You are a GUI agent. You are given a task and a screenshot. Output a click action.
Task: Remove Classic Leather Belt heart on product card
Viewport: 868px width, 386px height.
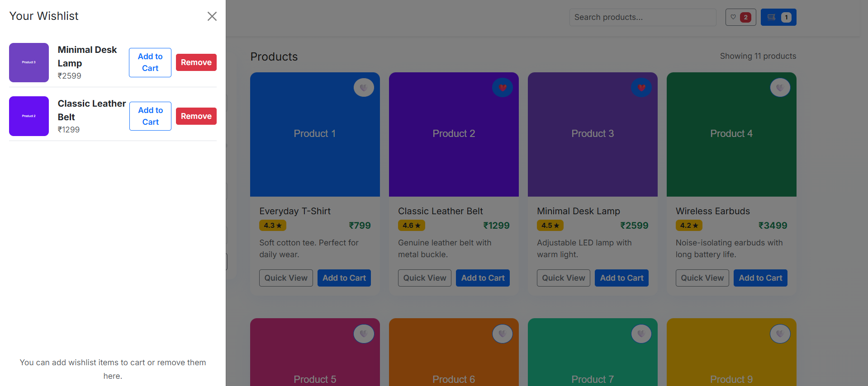pos(503,88)
